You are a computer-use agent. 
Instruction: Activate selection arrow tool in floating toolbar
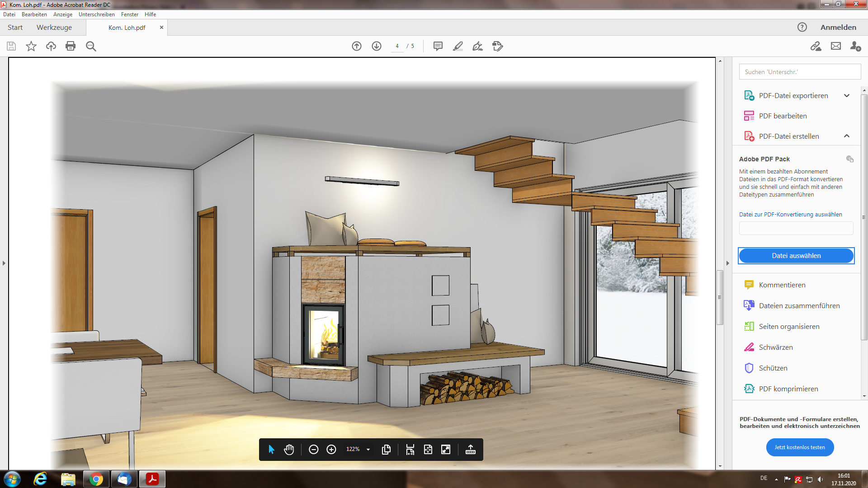(271, 450)
